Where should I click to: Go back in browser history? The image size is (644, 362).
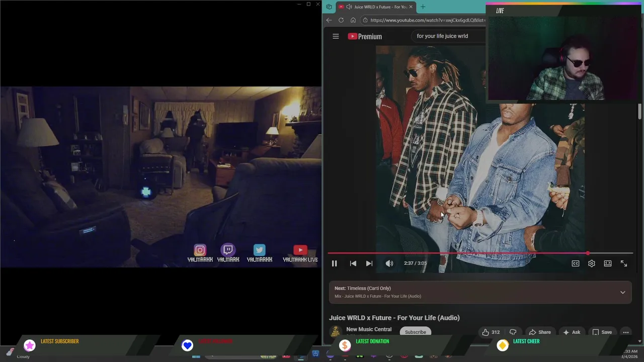pos(329,20)
